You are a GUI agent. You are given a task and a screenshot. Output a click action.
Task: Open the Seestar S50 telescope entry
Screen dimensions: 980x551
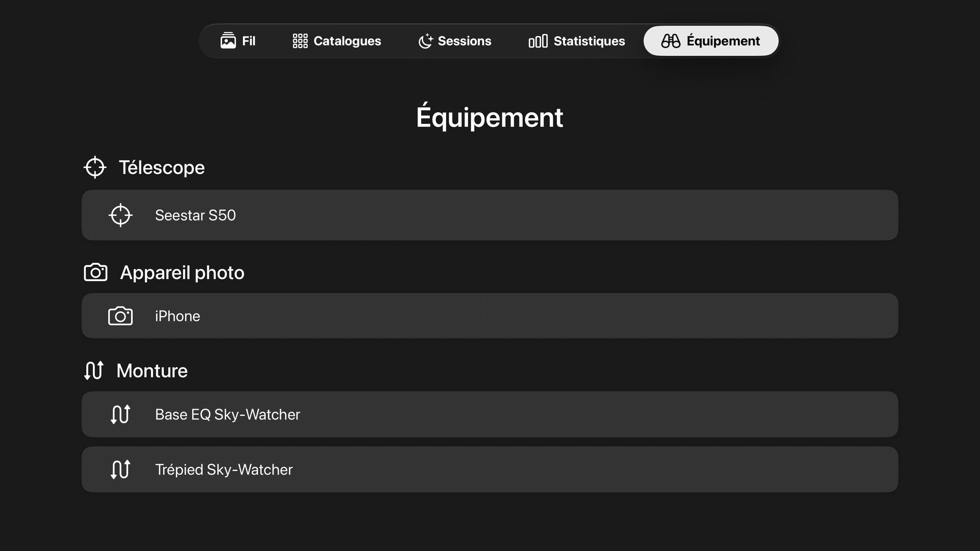pyautogui.click(x=490, y=215)
